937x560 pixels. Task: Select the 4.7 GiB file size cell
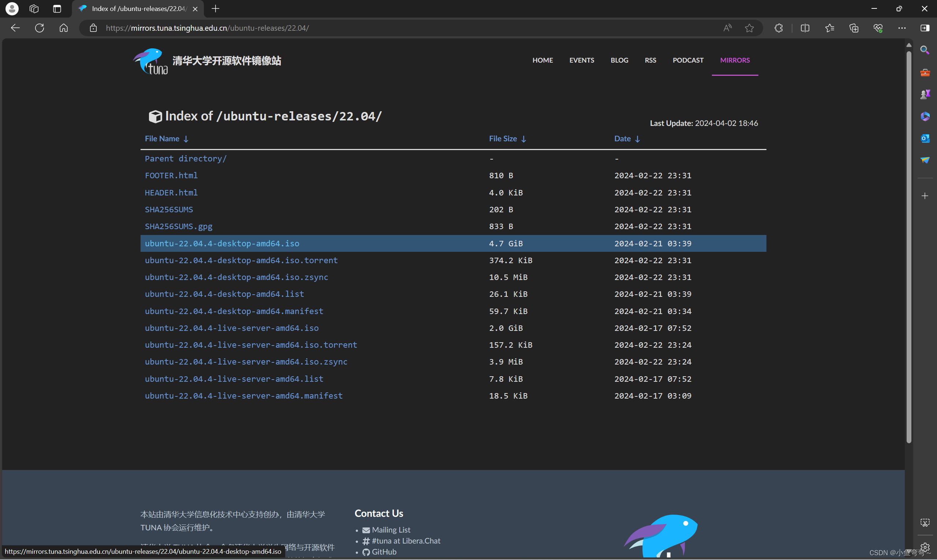506,243
